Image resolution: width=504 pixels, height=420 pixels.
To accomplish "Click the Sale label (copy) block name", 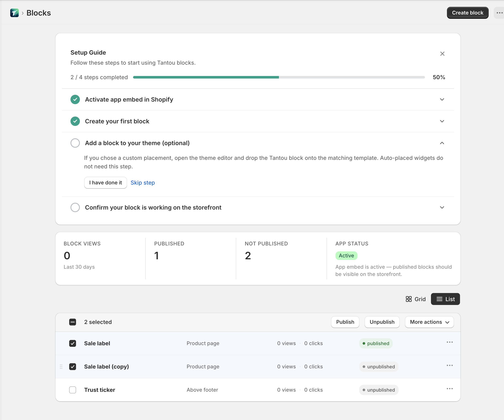I will click(x=107, y=367).
